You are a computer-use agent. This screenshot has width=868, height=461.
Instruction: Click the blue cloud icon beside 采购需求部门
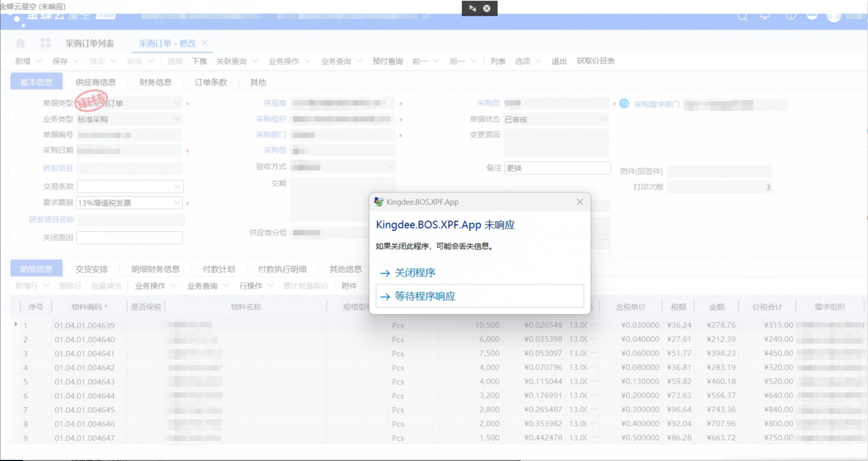click(x=624, y=103)
